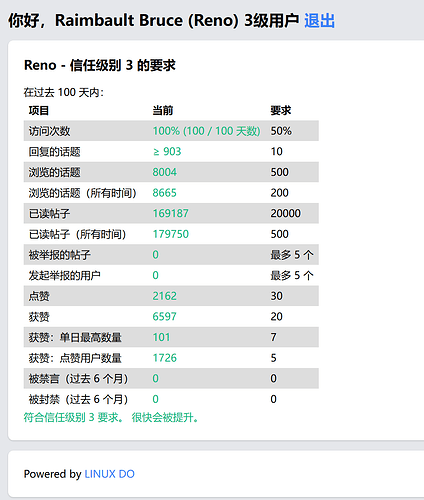Select the row label '获赞: 点赞用户数量'
This screenshot has height=500, width=424.
(75, 358)
